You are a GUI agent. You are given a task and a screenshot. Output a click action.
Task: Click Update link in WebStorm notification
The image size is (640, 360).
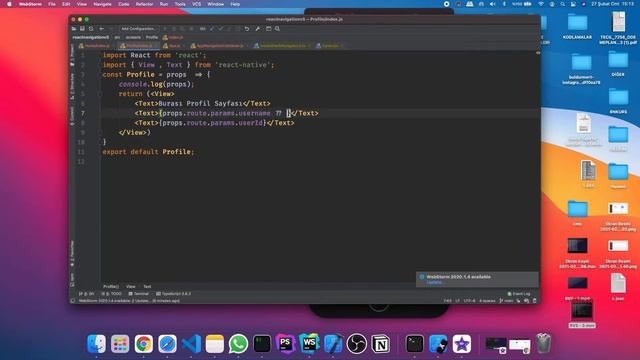[434, 282]
